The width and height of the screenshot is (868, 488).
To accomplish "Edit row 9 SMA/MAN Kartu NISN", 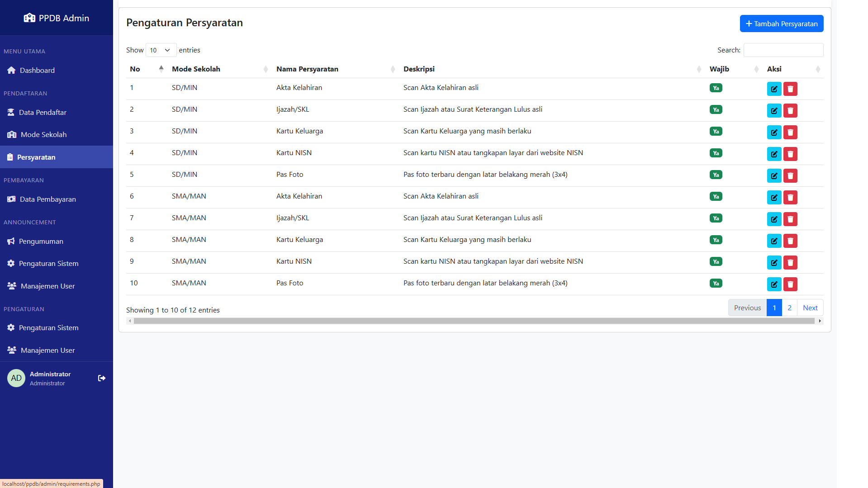I will (x=774, y=263).
